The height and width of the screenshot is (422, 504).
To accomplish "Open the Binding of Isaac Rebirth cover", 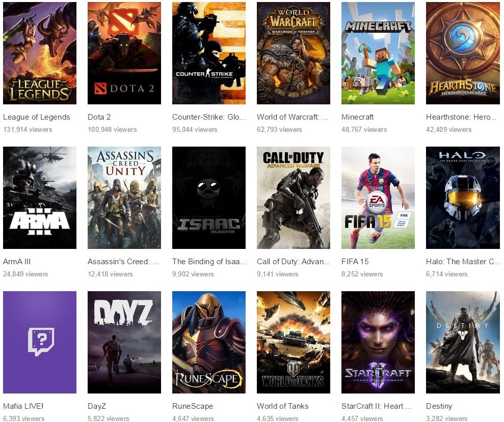I will point(209,198).
